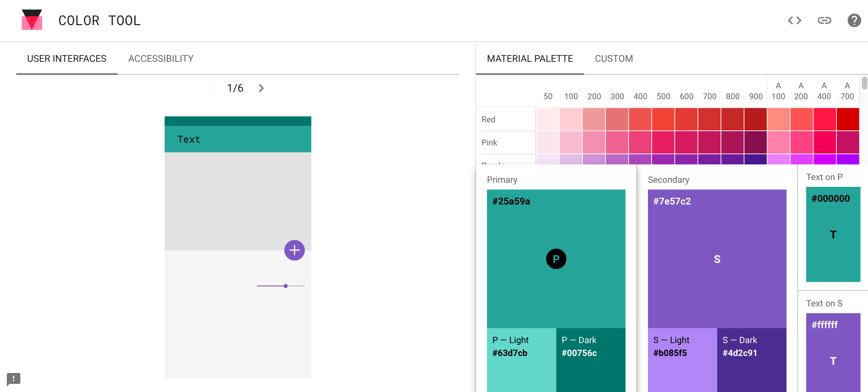Viewport: 868px width, 392px height.
Task: Click the purple slider in phone preview
Action: (286, 286)
